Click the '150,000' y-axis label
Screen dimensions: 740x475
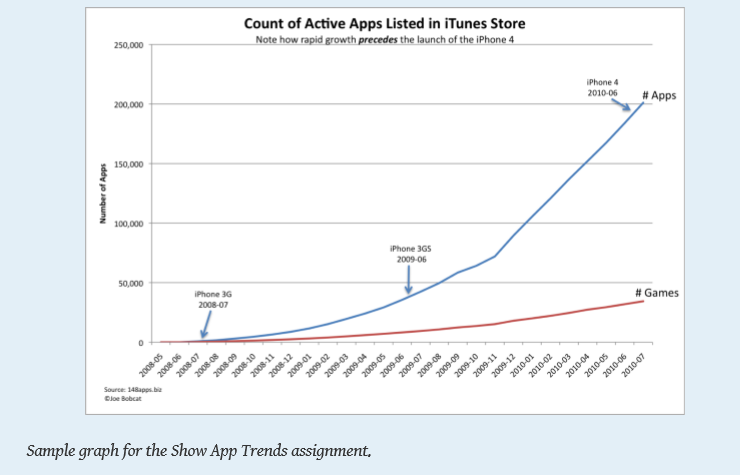(128, 164)
